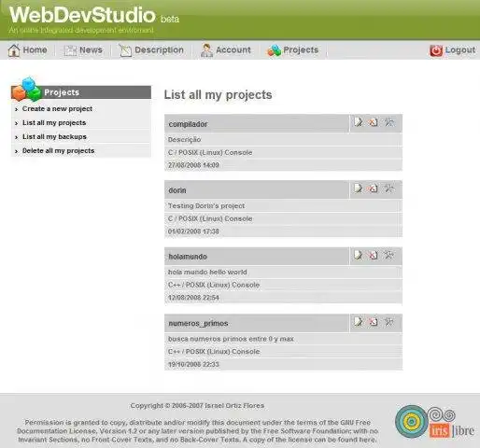Click the Home house icon
This screenshot has width=480, height=448.
[x=14, y=50]
